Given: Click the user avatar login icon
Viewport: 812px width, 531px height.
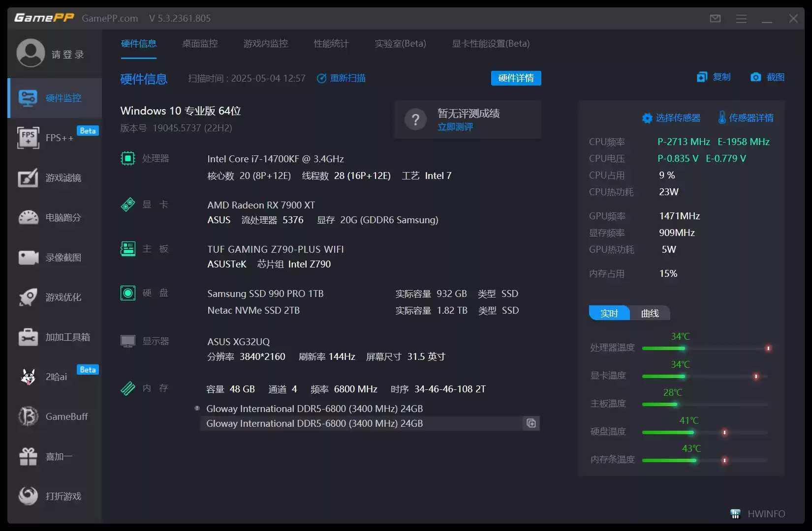Looking at the screenshot, I should click(x=31, y=53).
